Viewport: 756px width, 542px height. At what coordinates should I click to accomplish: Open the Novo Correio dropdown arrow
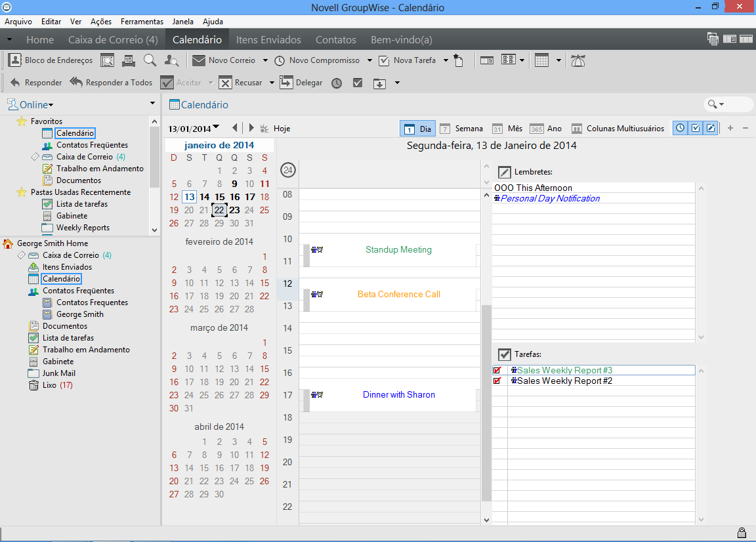(265, 60)
